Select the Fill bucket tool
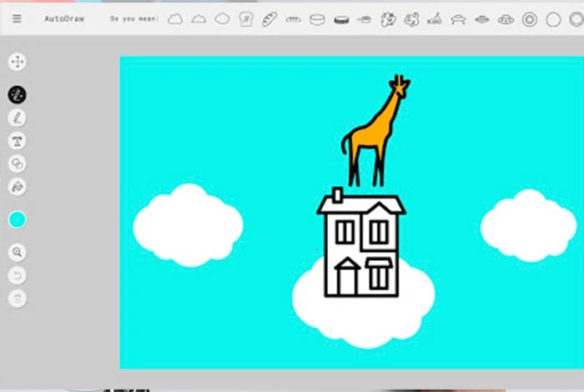Screen dimensions: 584x392 point(18,186)
